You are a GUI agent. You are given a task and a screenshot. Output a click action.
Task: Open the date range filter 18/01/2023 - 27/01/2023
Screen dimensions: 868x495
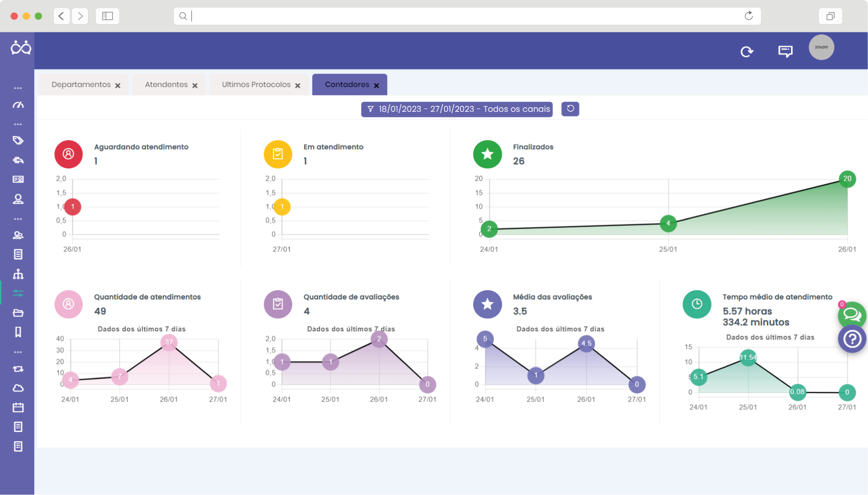[457, 109]
